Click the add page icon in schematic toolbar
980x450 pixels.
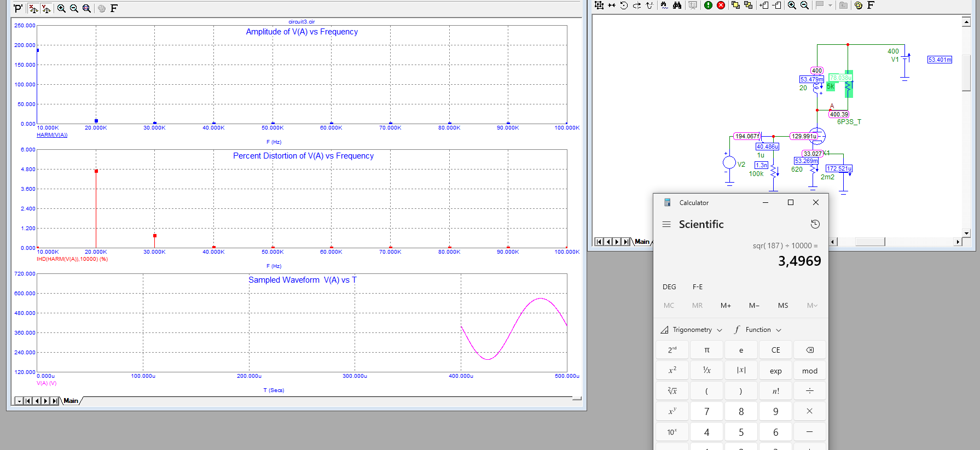(x=764, y=5)
